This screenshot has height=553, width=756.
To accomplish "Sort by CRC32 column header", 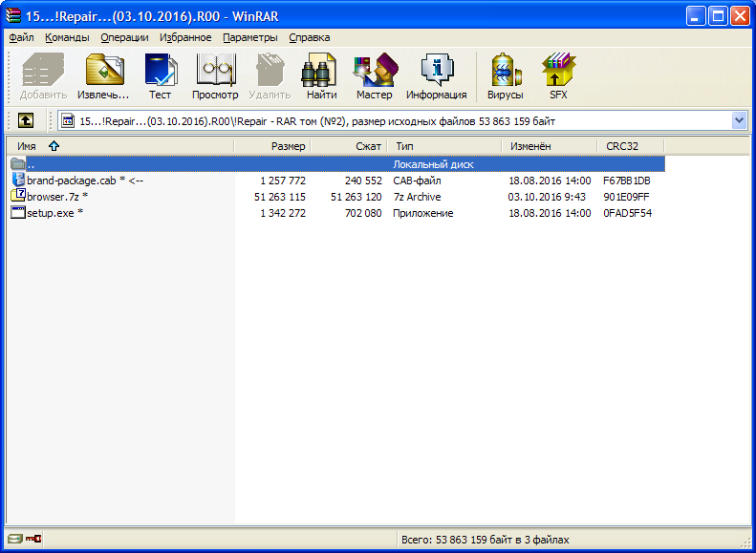I will [x=631, y=146].
